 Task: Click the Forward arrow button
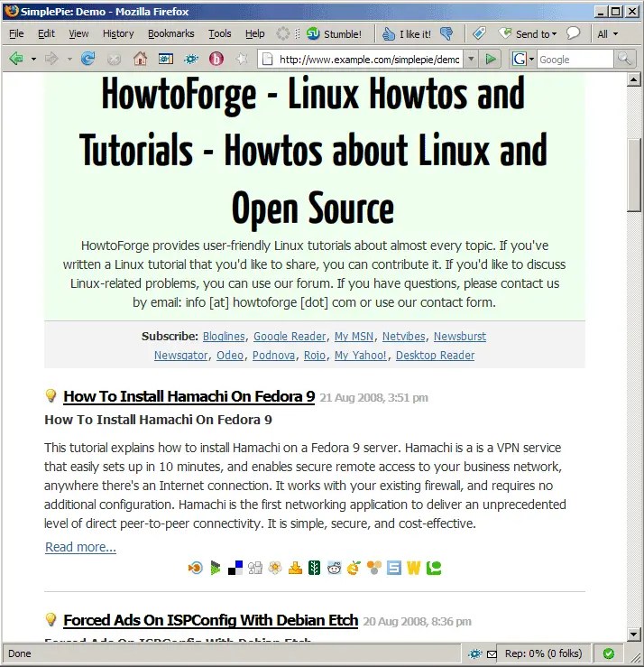51,59
